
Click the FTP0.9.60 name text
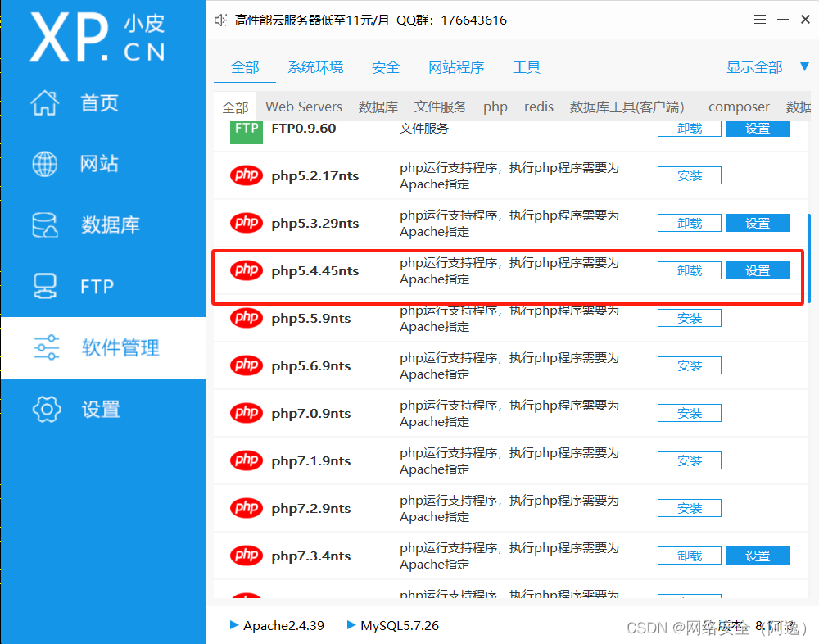point(304,129)
